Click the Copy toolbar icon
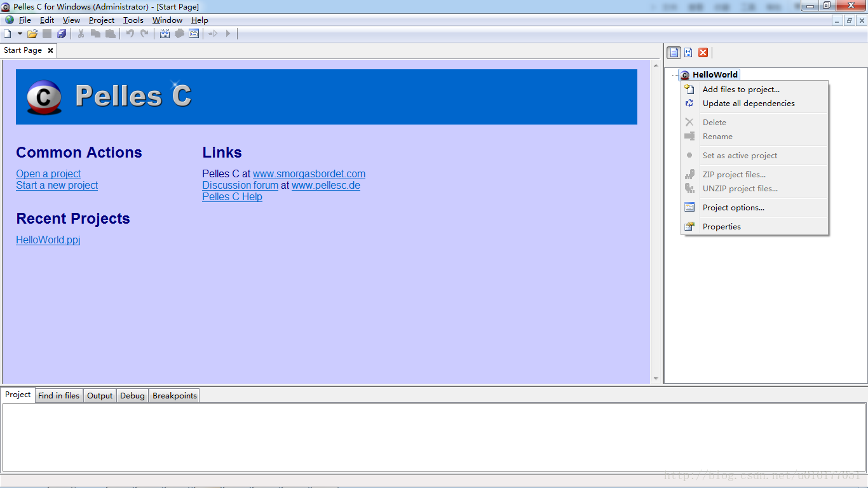Screen dimensions: 868x488 click(x=95, y=34)
